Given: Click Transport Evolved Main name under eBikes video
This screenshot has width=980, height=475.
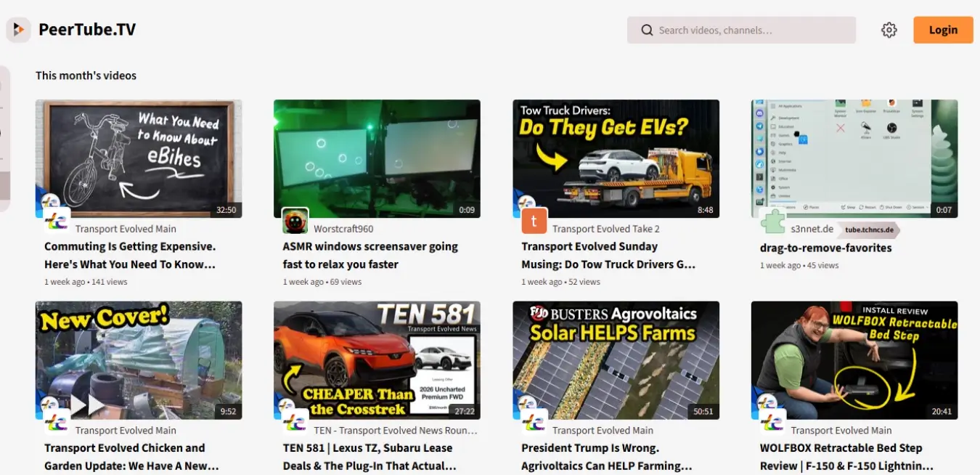Looking at the screenshot, I should click(x=126, y=229).
